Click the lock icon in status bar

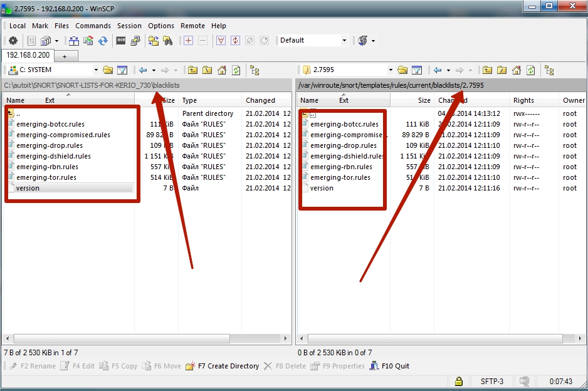(458, 381)
